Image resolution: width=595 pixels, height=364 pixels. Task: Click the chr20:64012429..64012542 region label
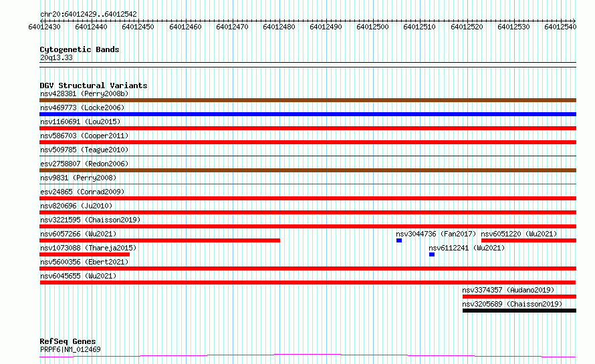click(88, 15)
